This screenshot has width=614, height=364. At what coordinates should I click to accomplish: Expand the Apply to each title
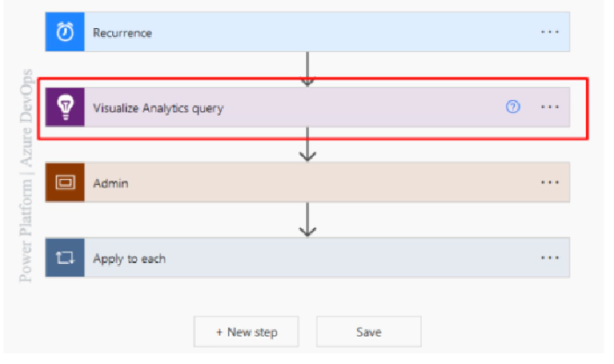(x=129, y=259)
